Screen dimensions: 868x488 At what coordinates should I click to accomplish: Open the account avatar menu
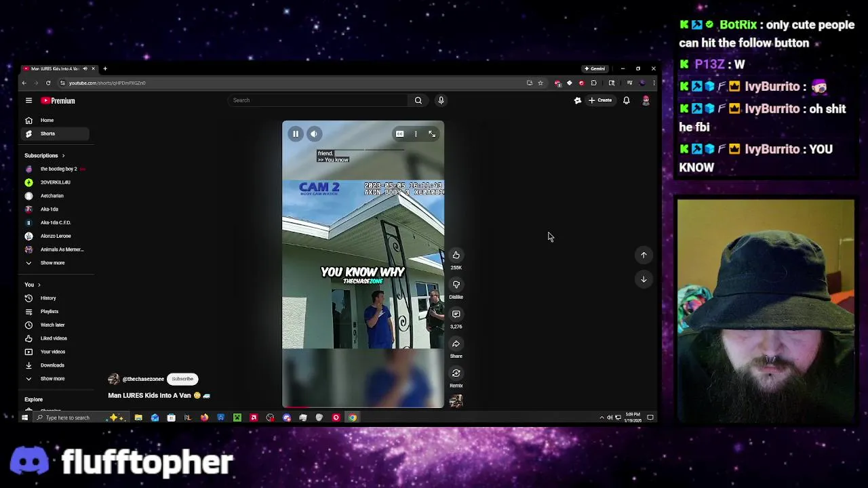tap(646, 100)
